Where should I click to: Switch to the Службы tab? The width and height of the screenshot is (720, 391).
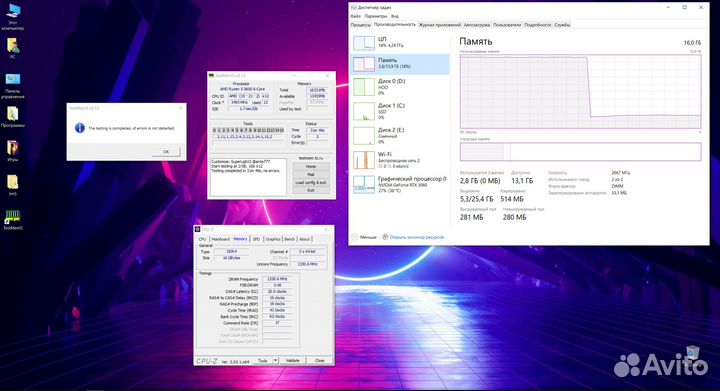[562, 25]
